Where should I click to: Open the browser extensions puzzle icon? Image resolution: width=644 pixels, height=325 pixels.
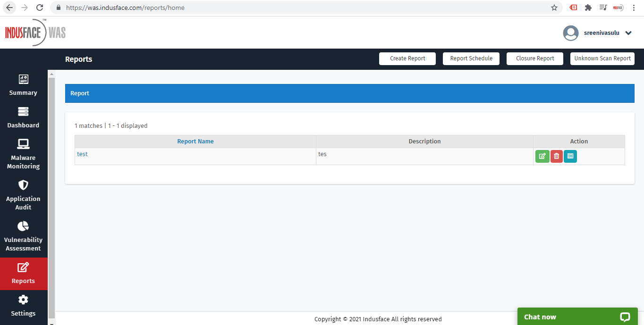pos(588,8)
